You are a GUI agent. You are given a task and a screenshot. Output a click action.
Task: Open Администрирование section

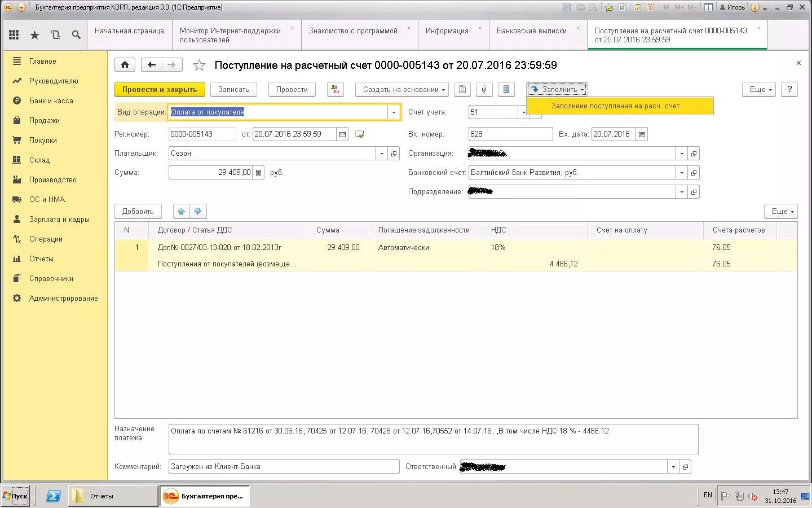(x=64, y=299)
